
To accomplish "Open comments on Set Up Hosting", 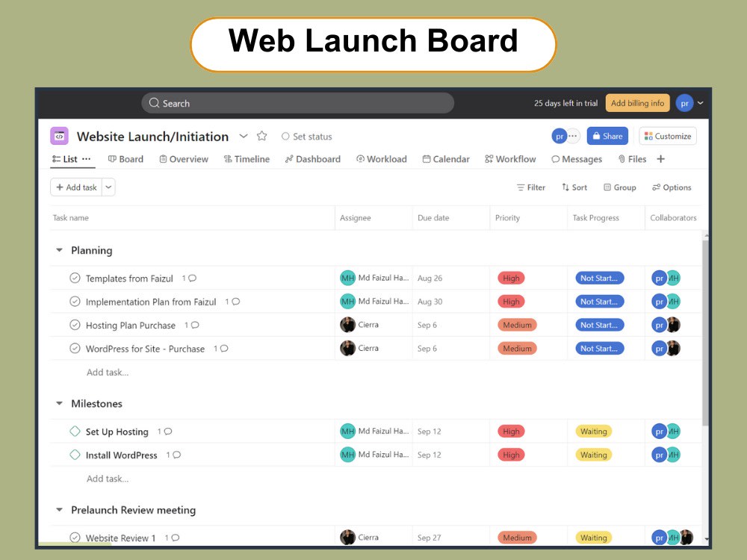I will 165,432.
